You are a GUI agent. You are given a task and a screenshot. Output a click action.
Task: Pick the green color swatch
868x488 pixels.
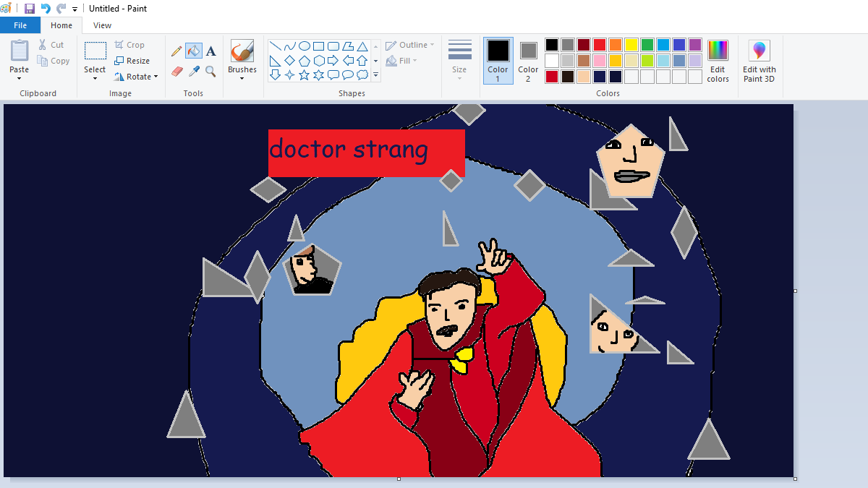pyautogui.click(x=647, y=45)
